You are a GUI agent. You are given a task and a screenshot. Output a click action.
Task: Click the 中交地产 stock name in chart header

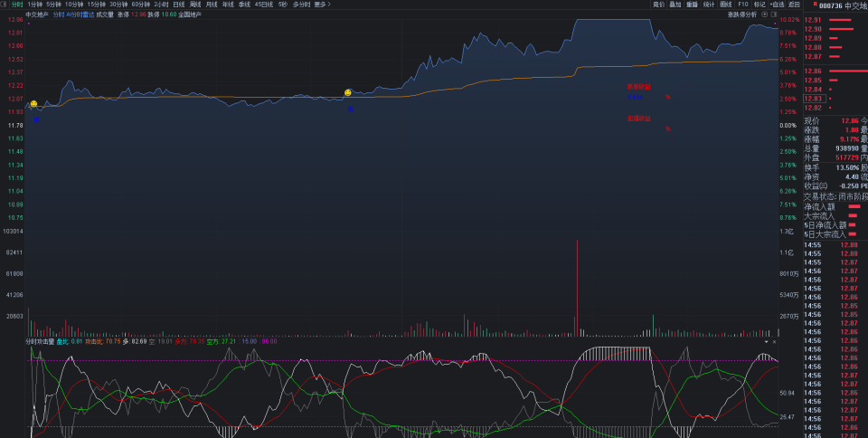tap(37, 14)
